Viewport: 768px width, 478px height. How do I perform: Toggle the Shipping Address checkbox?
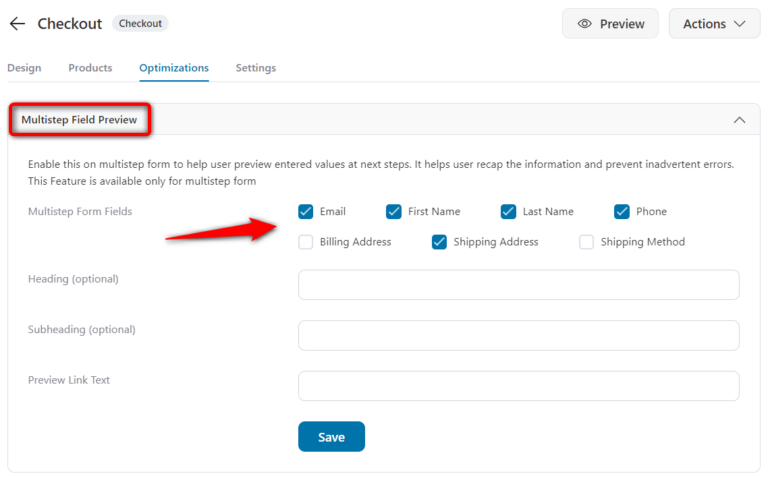(x=439, y=242)
